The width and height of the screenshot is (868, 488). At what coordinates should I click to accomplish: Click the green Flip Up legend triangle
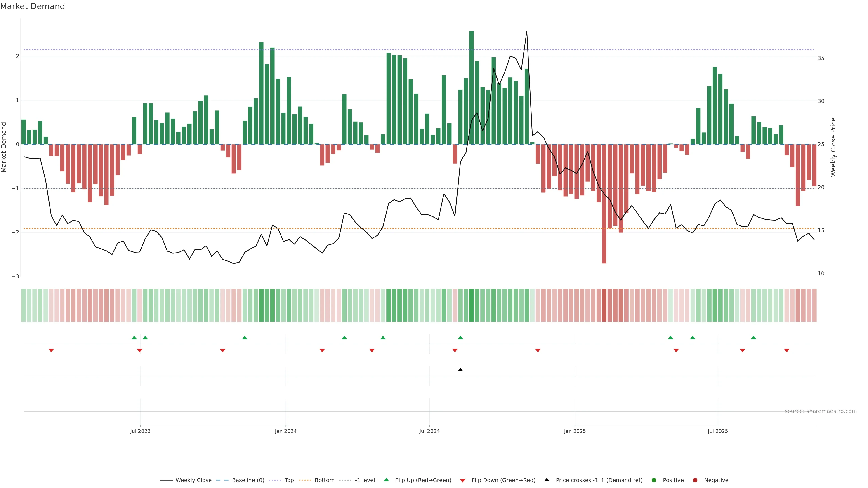click(x=387, y=480)
